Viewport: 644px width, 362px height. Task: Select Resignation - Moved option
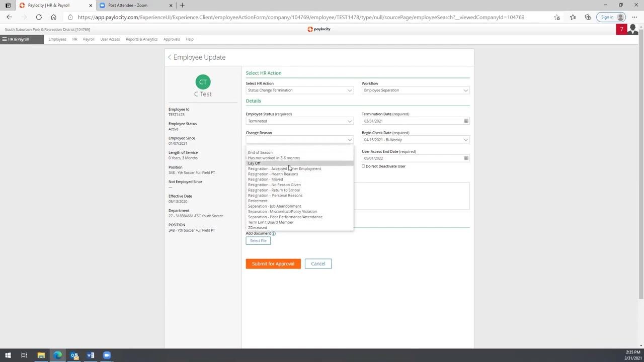300,179
